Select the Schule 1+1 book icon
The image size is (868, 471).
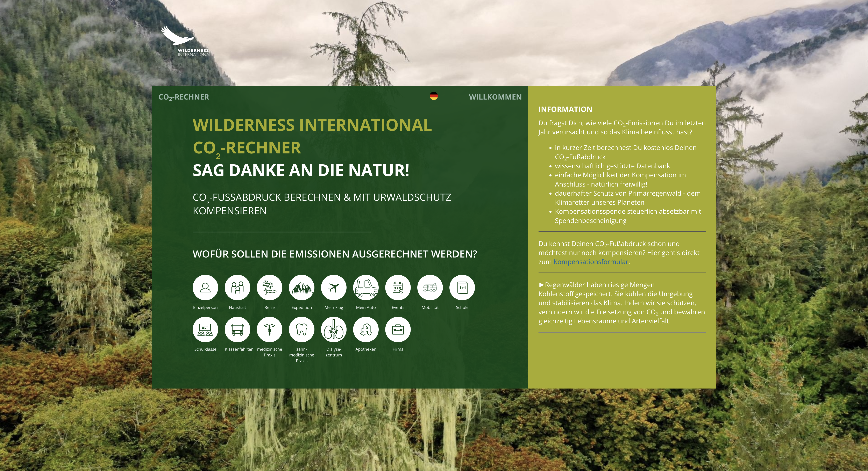[462, 288]
